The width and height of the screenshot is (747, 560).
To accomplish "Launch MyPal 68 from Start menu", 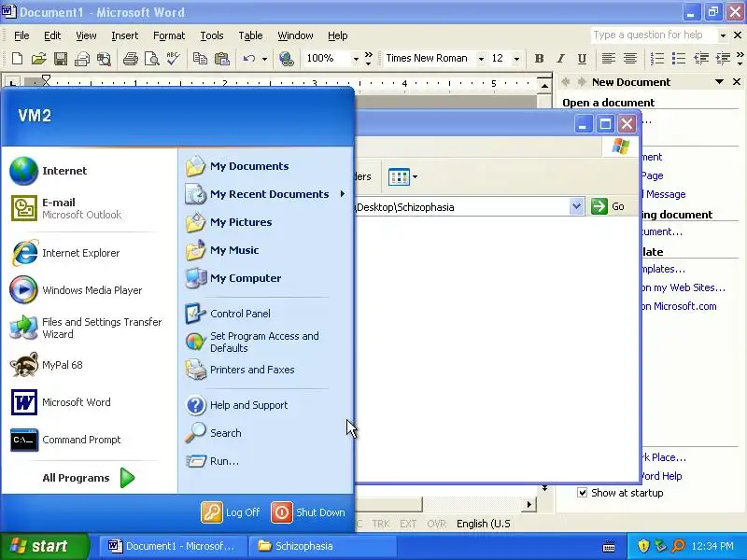I will [x=90, y=365].
